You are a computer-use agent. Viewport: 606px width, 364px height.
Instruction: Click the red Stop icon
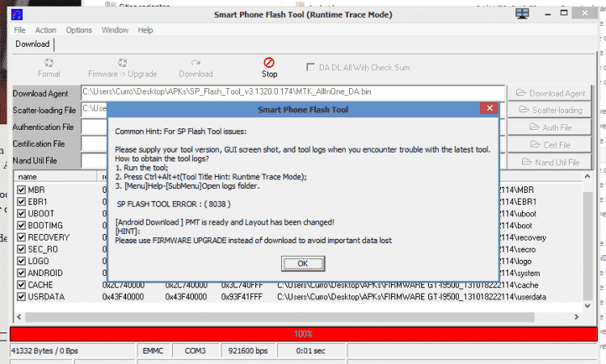click(269, 62)
